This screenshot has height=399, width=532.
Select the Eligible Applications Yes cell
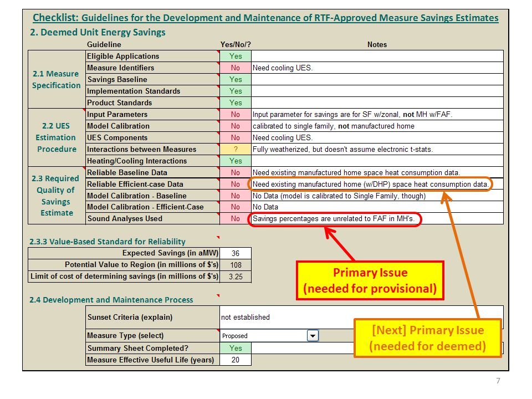236,57
